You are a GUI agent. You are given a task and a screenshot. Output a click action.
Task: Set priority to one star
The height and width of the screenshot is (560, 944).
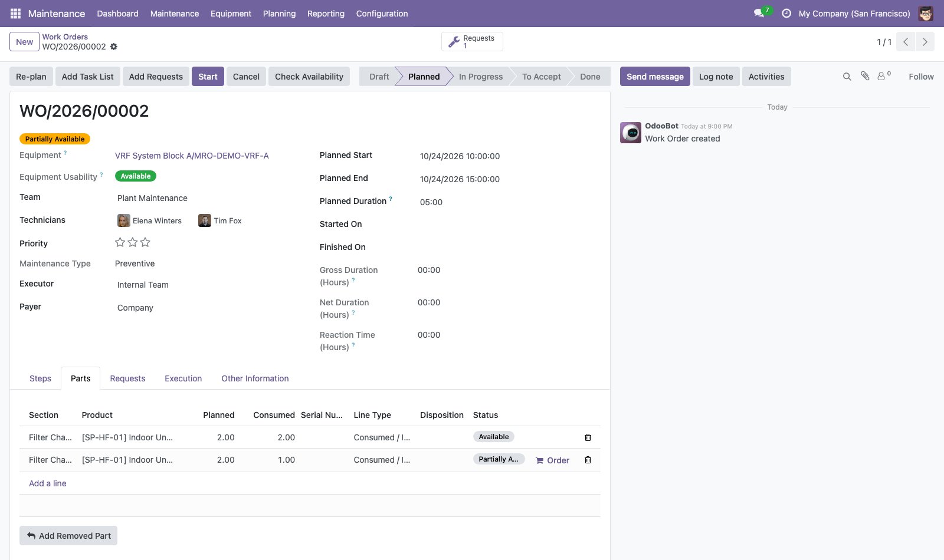[x=120, y=242]
